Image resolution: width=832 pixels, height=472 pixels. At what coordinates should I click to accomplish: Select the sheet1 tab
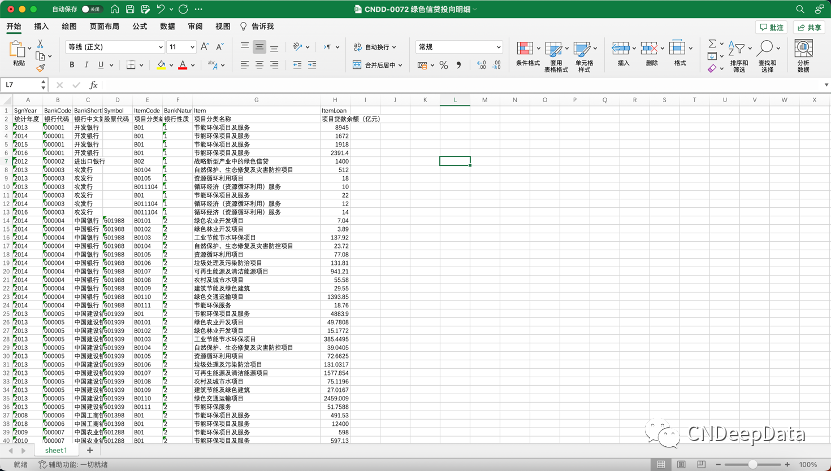pyautogui.click(x=56, y=450)
